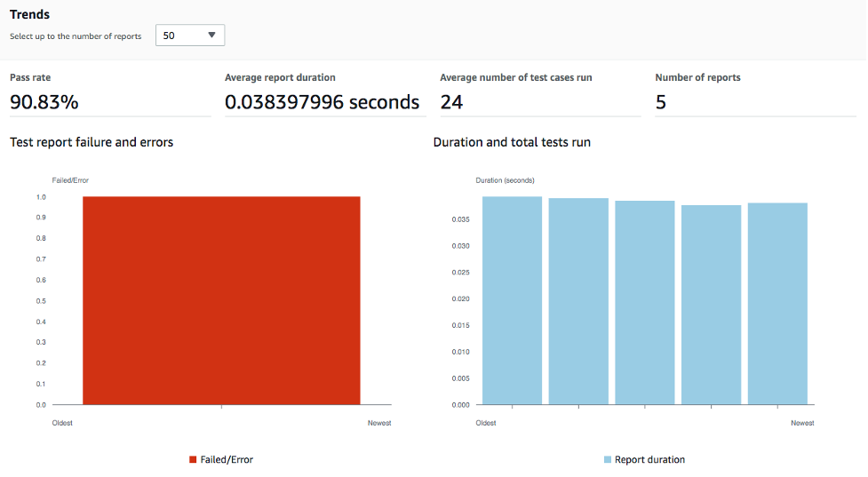Click the newest blue duration bar
The image size is (868, 477).
777,304
